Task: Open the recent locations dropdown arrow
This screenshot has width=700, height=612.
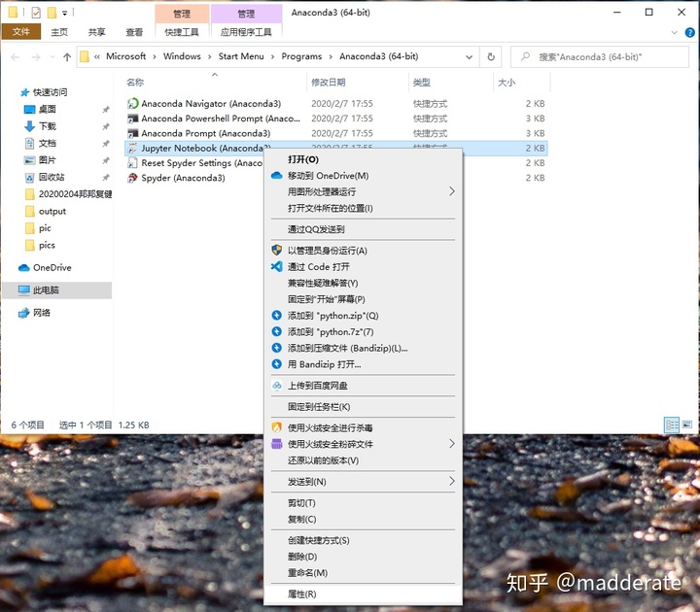Action: (x=52, y=56)
